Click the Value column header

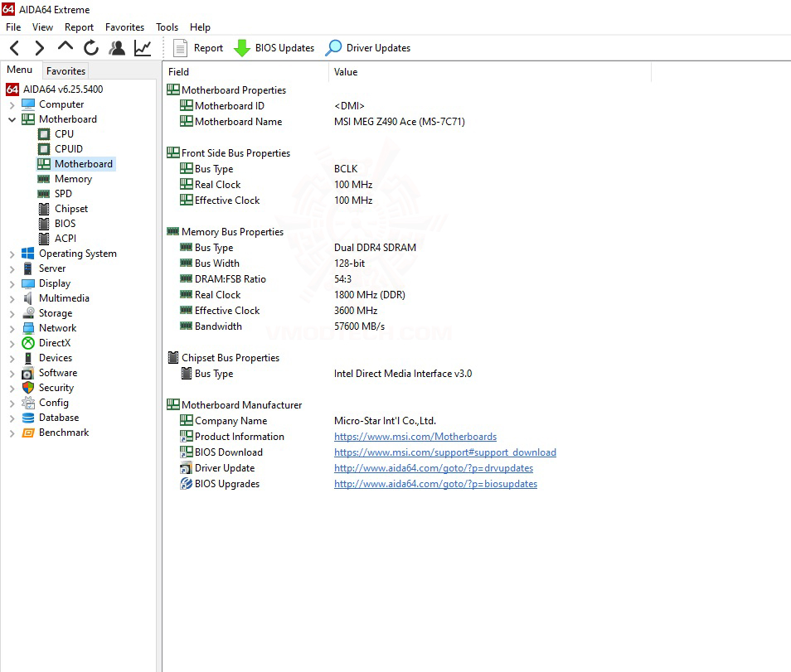[x=490, y=72]
